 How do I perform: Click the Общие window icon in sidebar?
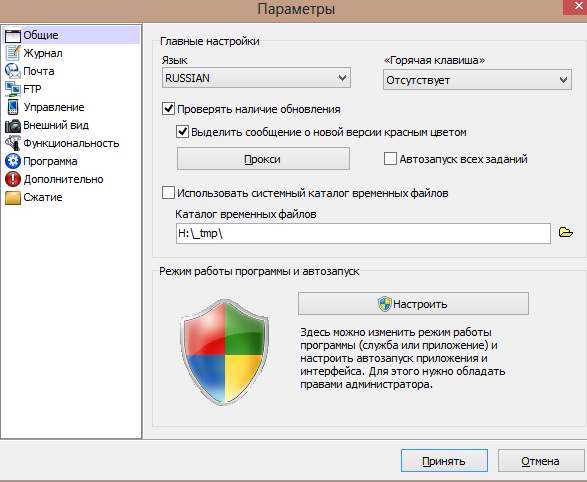(x=12, y=36)
